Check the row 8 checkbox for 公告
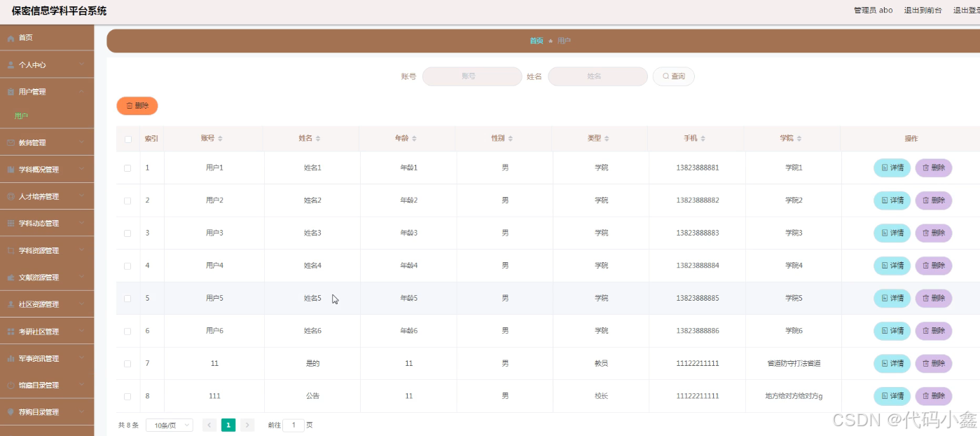This screenshot has height=436, width=980. [127, 397]
